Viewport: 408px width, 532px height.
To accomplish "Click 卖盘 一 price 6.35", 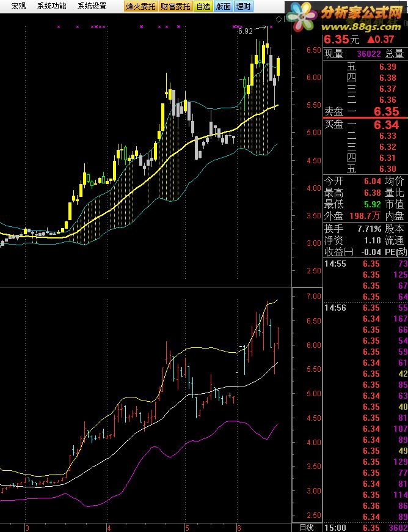I will (387, 111).
